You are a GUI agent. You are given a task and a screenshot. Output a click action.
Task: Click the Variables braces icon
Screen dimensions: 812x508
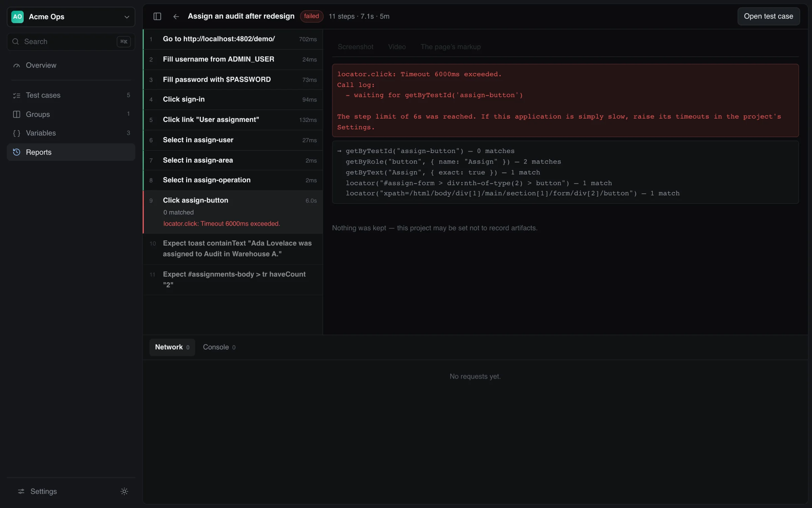click(16, 133)
